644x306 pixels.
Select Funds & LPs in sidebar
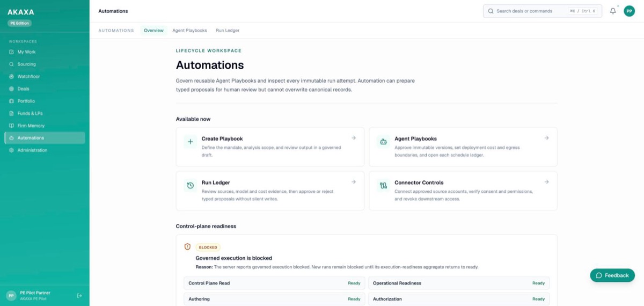45,113
